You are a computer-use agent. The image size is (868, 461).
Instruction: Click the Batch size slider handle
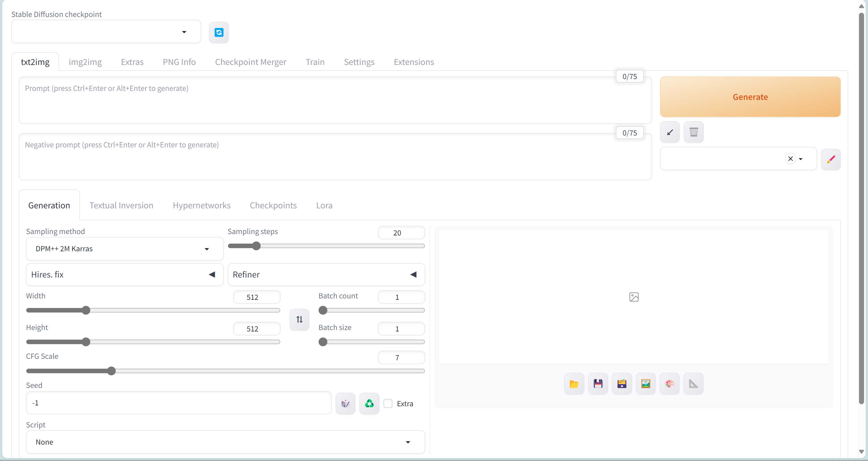click(323, 342)
